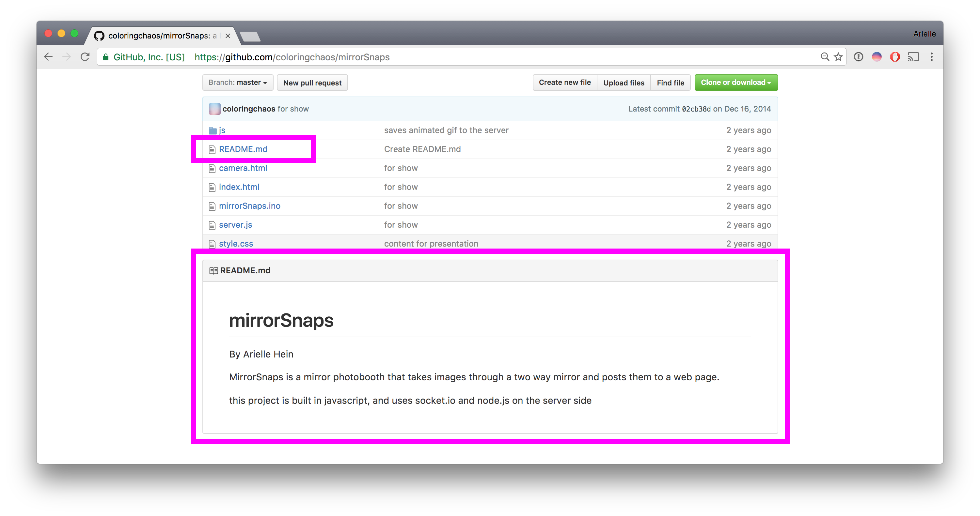Click the Arielle profile name button
Viewport: 980px width, 516px height.
tap(924, 34)
